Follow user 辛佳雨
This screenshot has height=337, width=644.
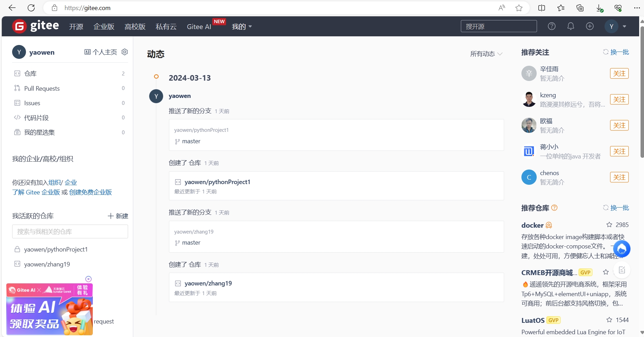(x=619, y=73)
